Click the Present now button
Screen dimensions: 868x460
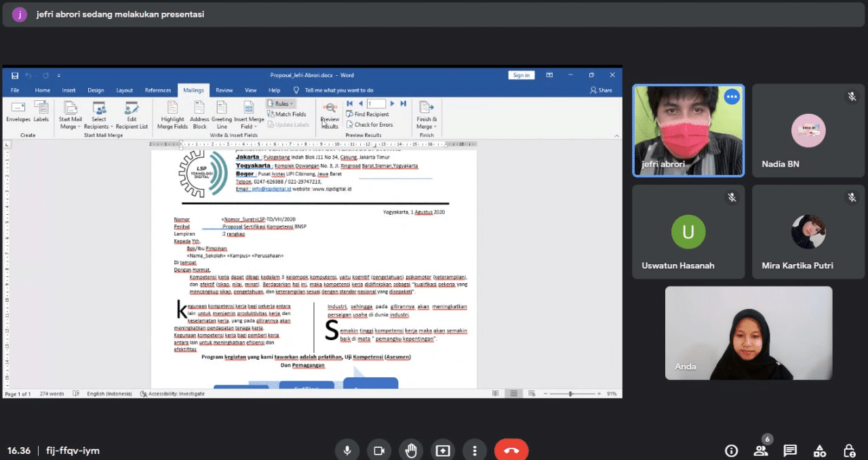coord(443,451)
